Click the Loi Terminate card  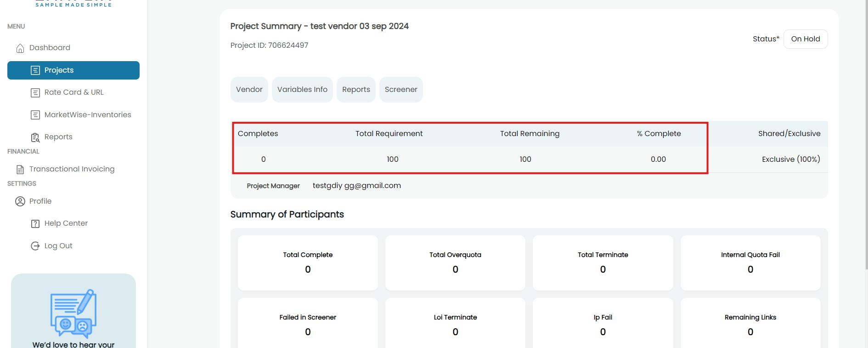455,323
